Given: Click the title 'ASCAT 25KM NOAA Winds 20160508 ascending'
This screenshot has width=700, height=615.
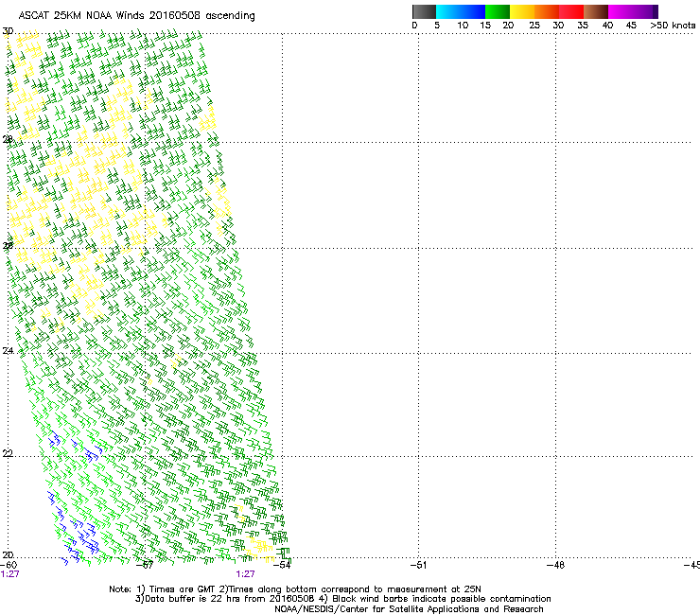Looking at the screenshot, I should coord(136,16).
